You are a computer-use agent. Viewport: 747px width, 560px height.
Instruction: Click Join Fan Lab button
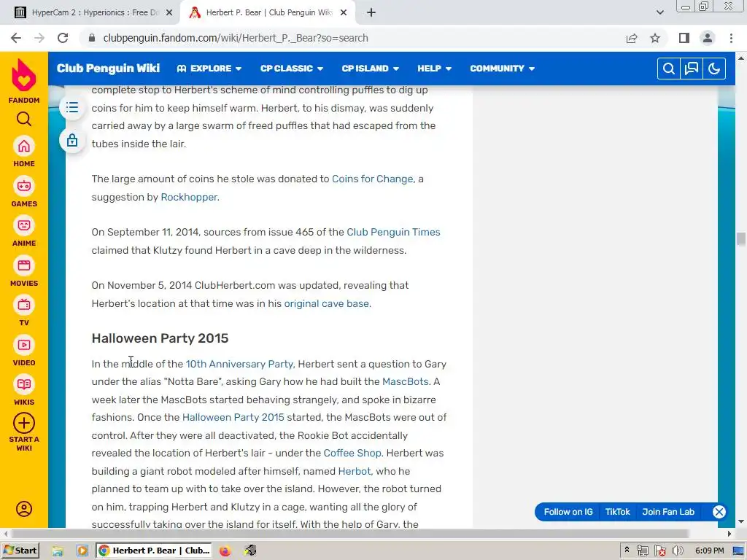point(668,512)
